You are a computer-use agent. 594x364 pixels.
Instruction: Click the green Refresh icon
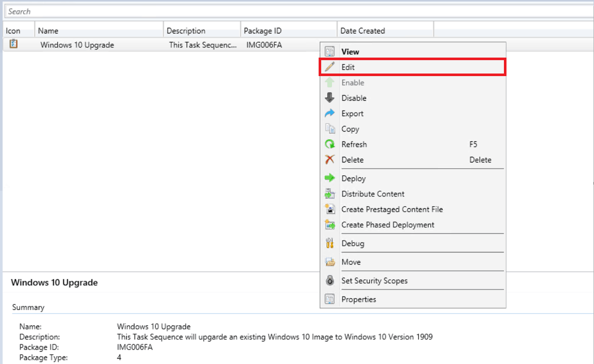point(329,144)
